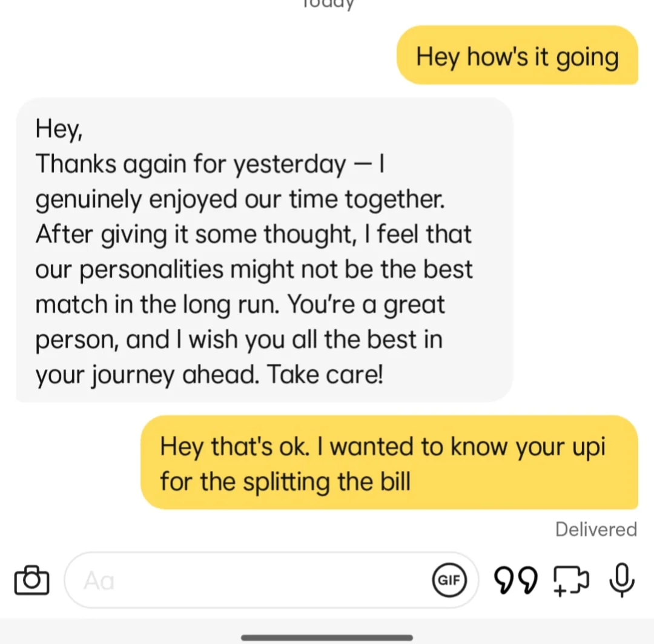Select the received gray message bubble
Viewport: 654px width, 644px height.
tap(265, 250)
